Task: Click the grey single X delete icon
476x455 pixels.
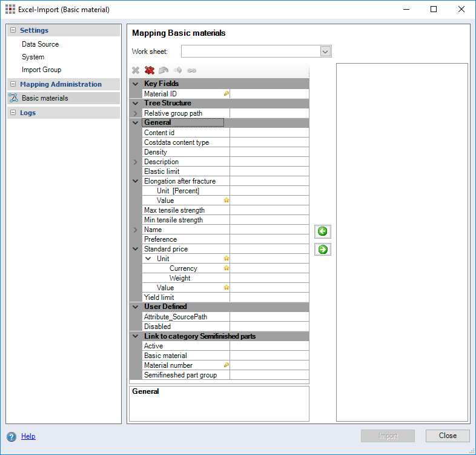Action: (136, 70)
